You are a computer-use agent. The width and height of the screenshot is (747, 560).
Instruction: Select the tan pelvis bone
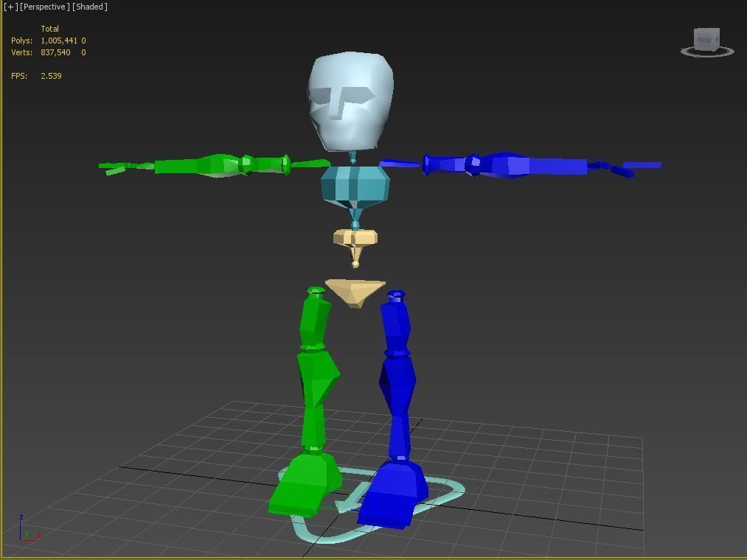[x=355, y=293]
